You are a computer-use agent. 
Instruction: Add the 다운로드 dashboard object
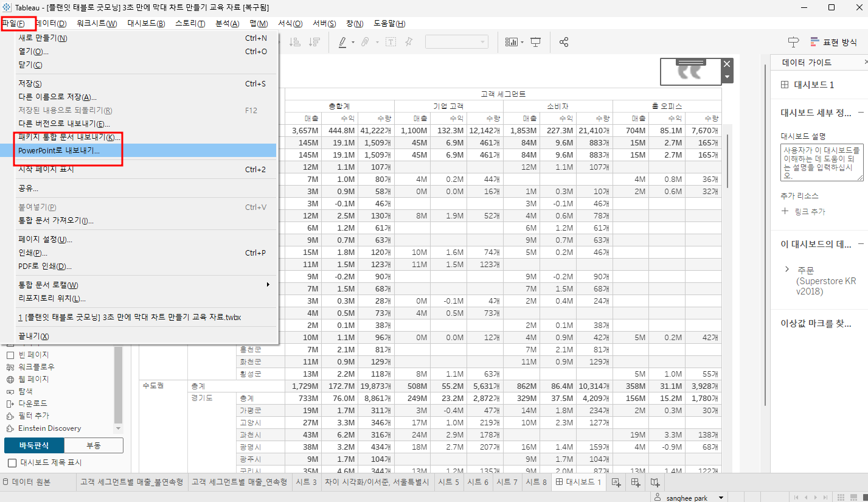tap(26, 403)
